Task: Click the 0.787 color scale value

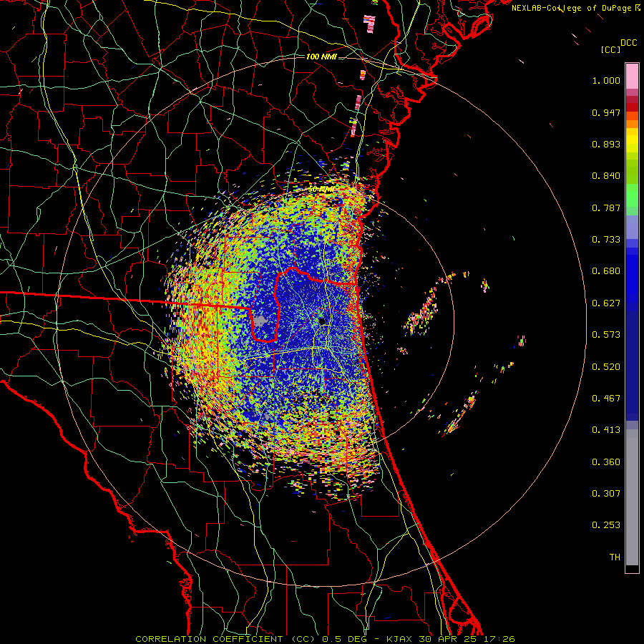Action: [x=606, y=208]
